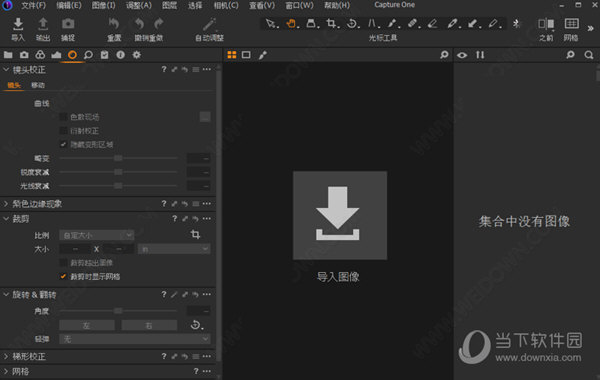Click the 重置 reset icon
600x380 pixels.
tap(114, 24)
